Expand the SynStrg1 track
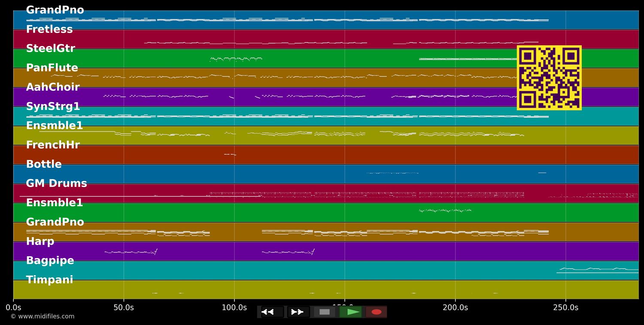 54,106
